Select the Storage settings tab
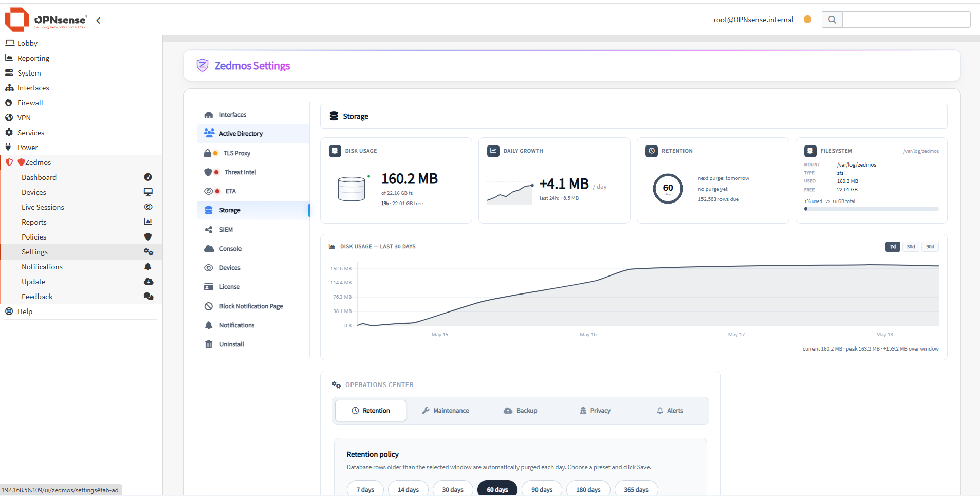 tap(253, 210)
